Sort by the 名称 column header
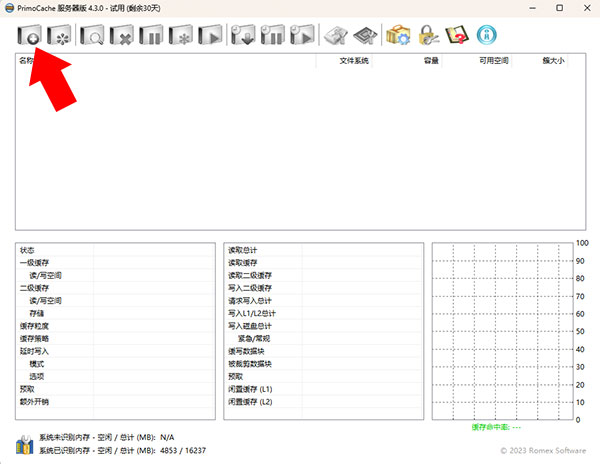Viewport: 600px width, 464px height. pyautogui.click(x=165, y=60)
